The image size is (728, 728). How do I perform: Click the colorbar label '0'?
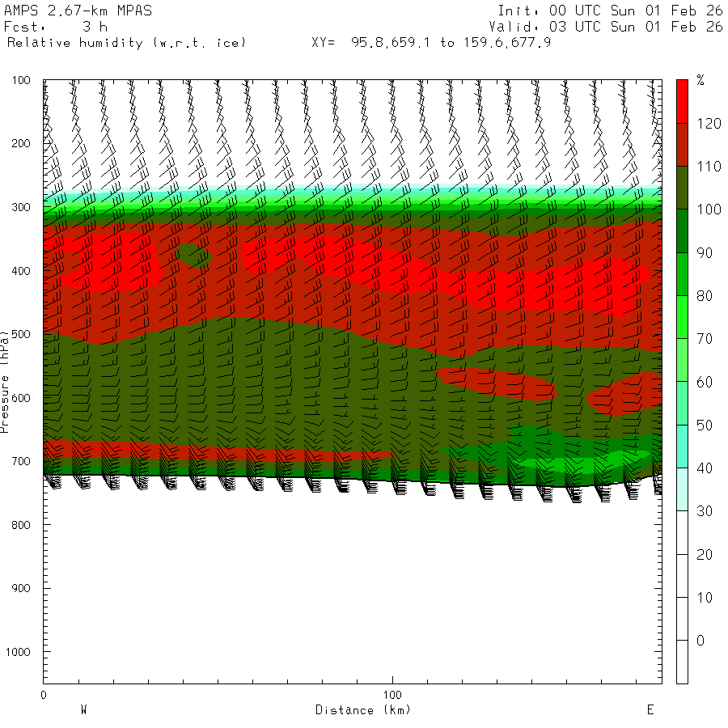click(700, 641)
